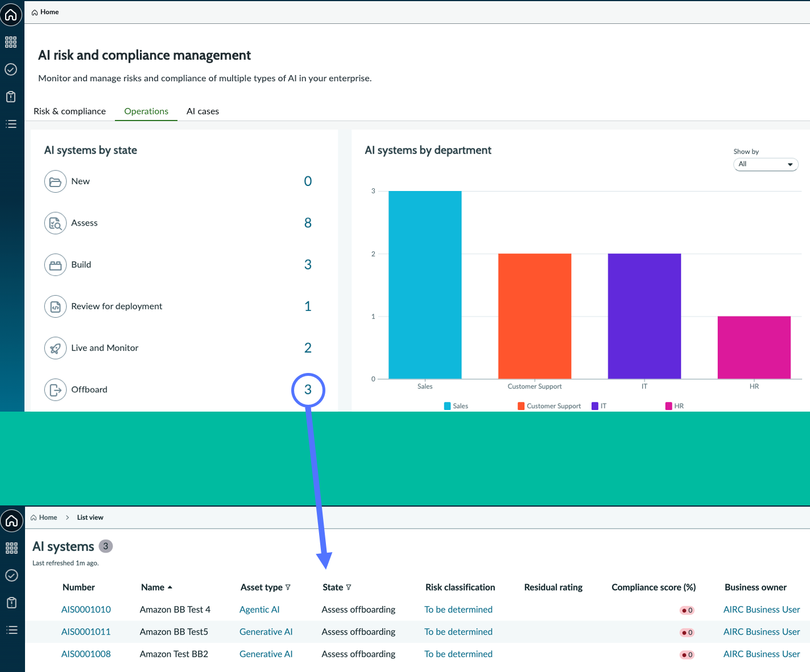Screen dimensions: 810x672
Task: Filter by State funnel icon
Action: pos(349,587)
